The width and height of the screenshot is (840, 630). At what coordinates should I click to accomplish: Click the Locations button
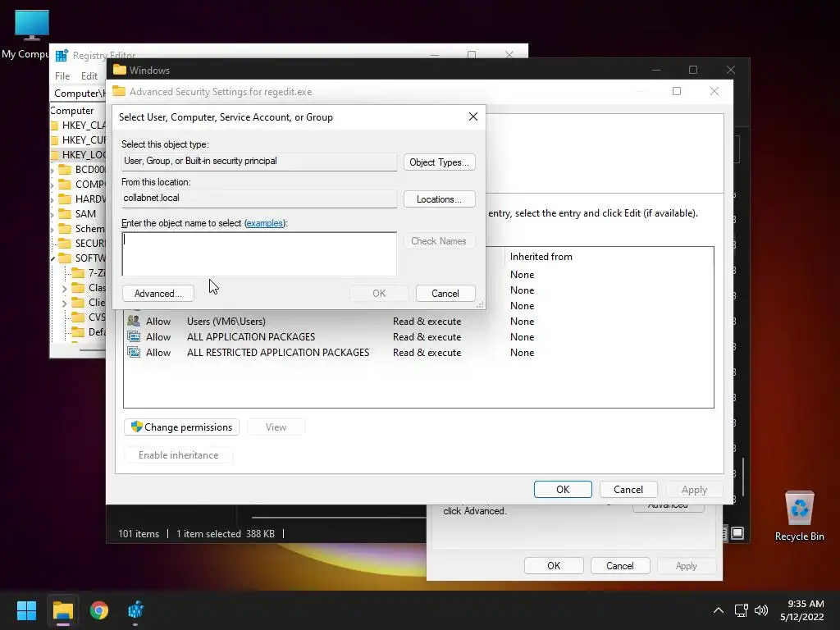point(440,199)
